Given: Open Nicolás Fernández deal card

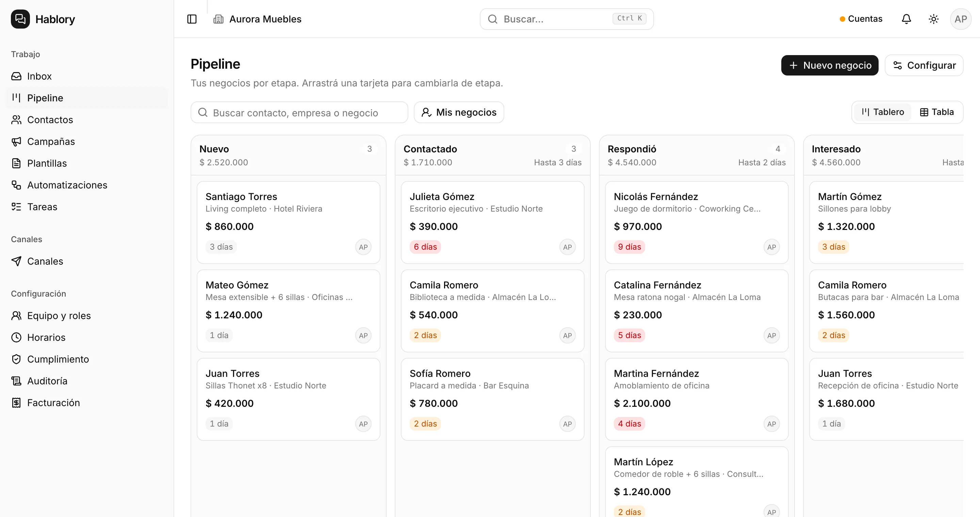Looking at the screenshot, I should pyautogui.click(x=697, y=223).
